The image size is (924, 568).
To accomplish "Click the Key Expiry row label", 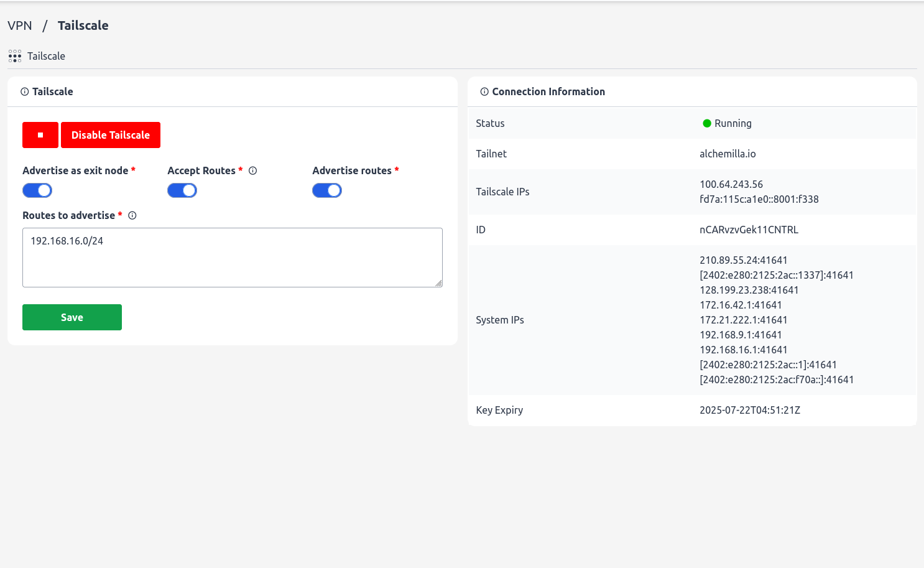I will (499, 410).
